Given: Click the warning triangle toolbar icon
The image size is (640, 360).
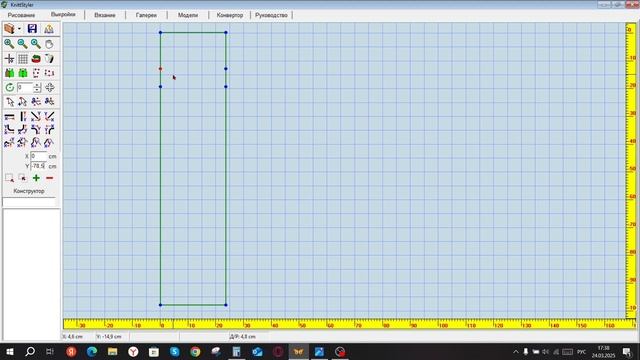Looking at the screenshot, I should [x=49, y=29].
